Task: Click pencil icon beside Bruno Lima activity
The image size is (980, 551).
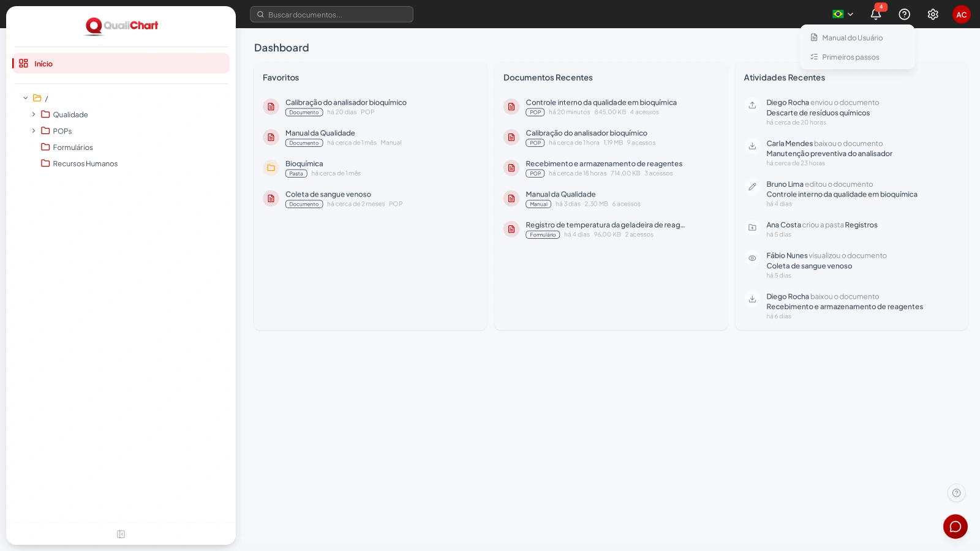Action: coord(752,187)
